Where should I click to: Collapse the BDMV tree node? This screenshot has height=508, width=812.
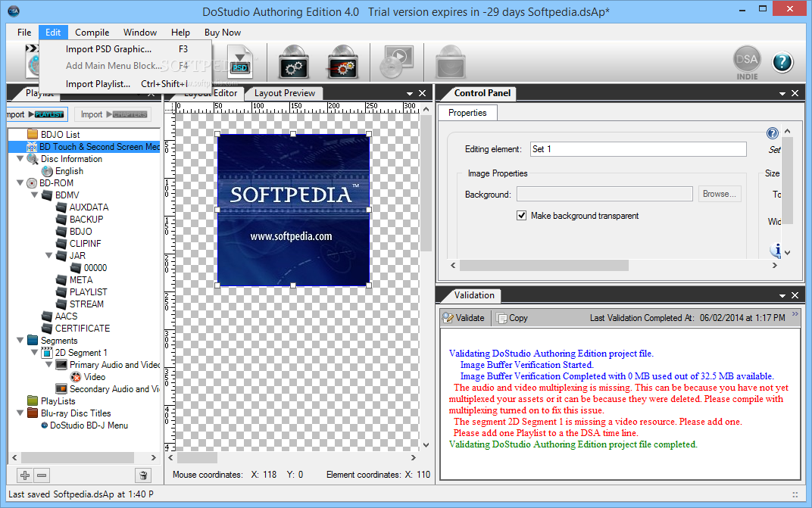coord(35,195)
